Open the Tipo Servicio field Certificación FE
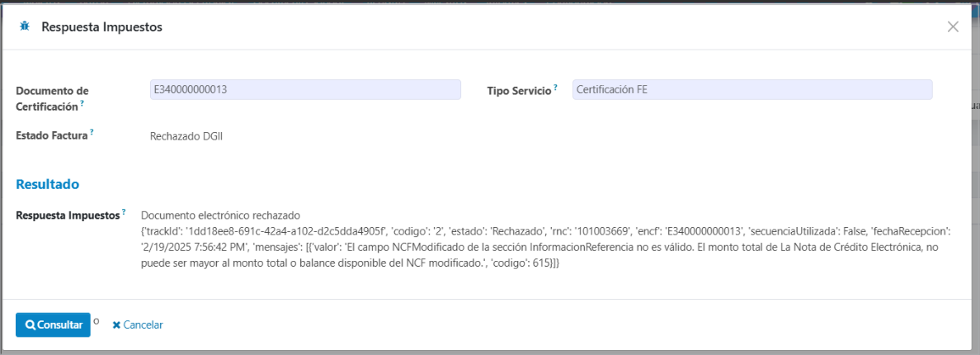980x355 pixels. (x=752, y=89)
